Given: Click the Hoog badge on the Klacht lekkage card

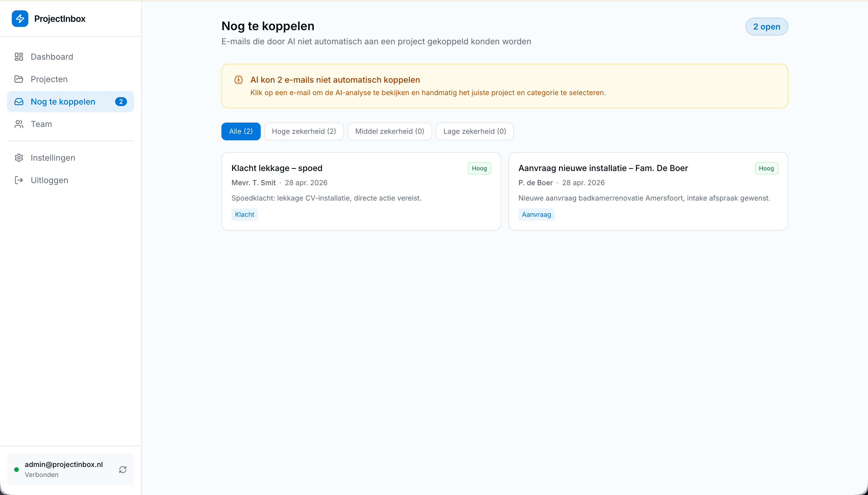Looking at the screenshot, I should point(479,168).
